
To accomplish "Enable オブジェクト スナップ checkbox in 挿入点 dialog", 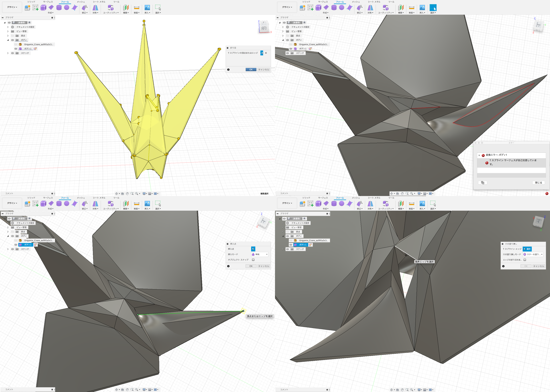I will point(253,260).
